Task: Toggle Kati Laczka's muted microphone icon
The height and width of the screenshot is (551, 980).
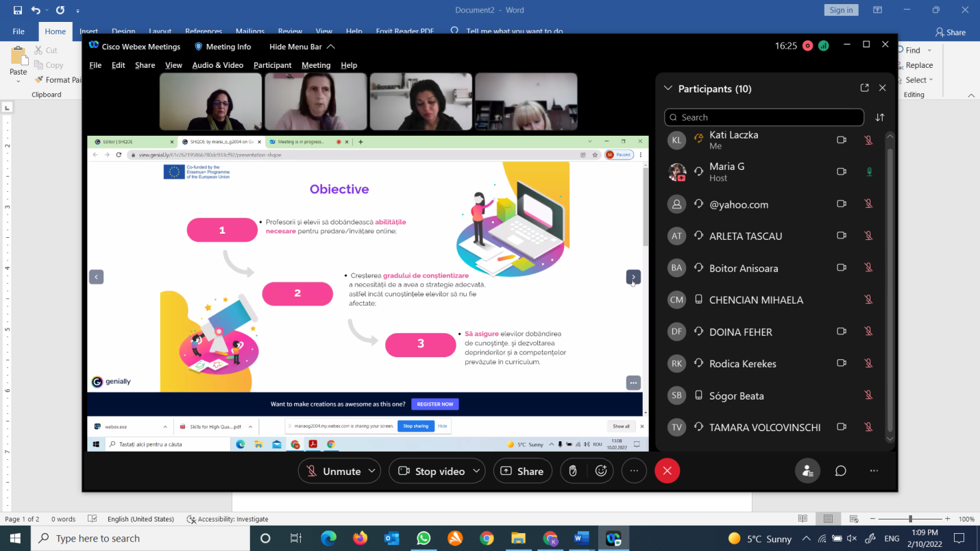Action: click(x=868, y=140)
